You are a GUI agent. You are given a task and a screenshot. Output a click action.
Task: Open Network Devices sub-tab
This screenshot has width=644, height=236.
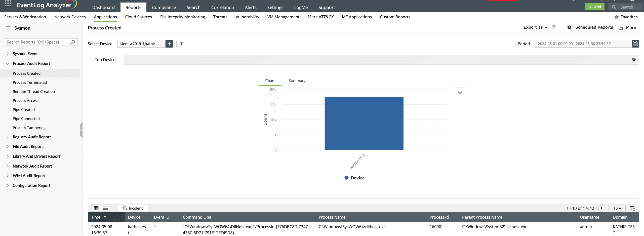pos(70,17)
